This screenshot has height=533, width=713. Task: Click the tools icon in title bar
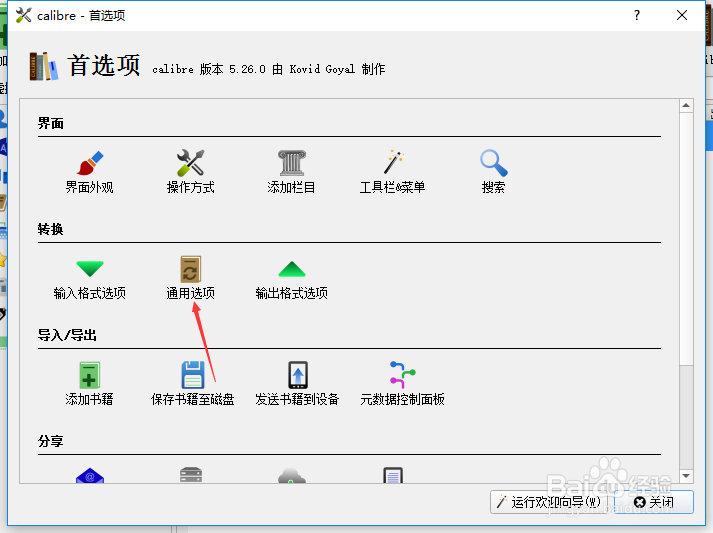pyautogui.click(x=23, y=15)
